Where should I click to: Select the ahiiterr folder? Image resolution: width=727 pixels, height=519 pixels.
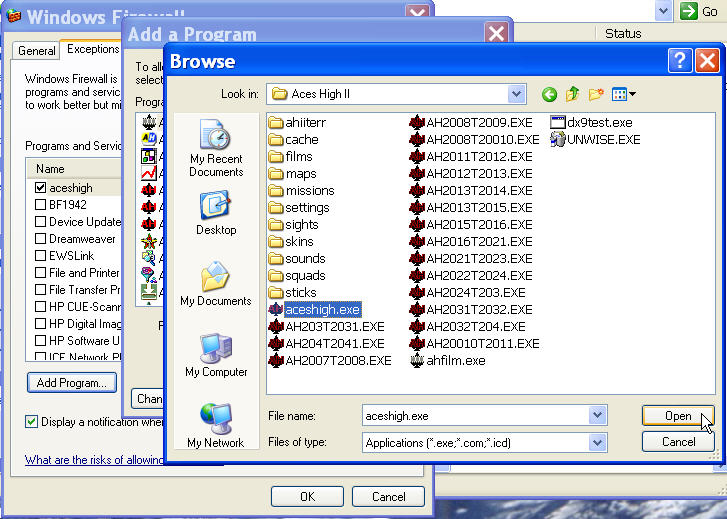(297, 122)
